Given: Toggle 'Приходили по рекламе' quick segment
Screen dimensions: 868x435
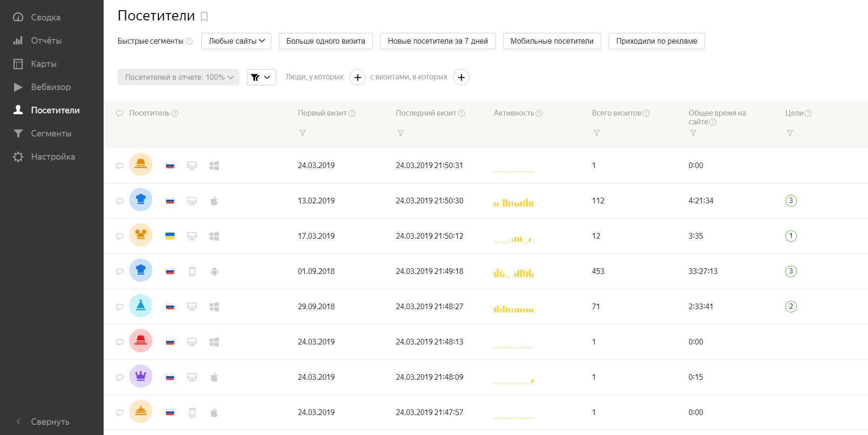Looking at the screenshot, I should (x=656, y=41).
